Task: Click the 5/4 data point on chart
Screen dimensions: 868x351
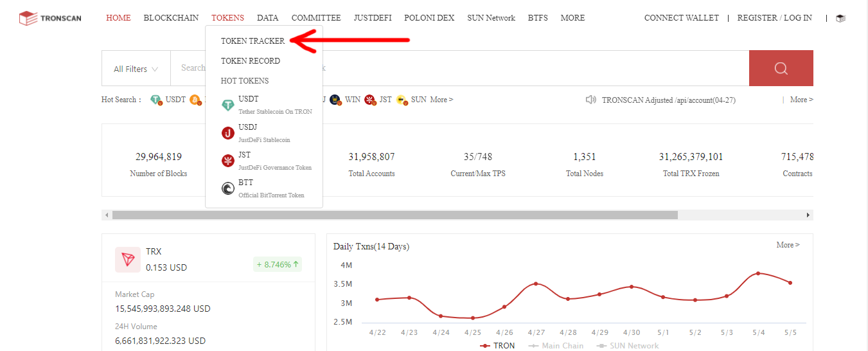Action: click(758, 273)
